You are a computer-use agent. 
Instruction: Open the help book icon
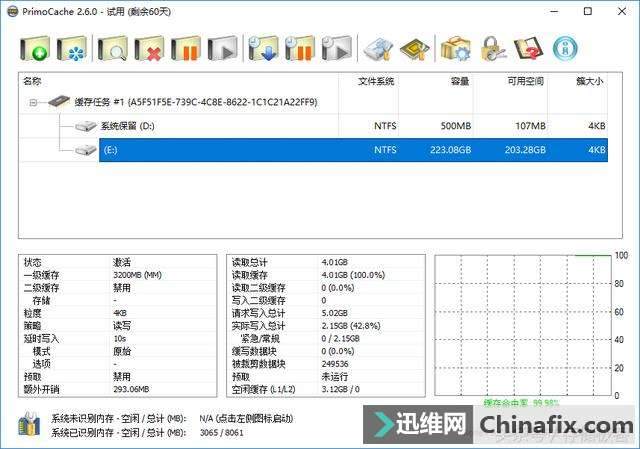pos(529,49)
